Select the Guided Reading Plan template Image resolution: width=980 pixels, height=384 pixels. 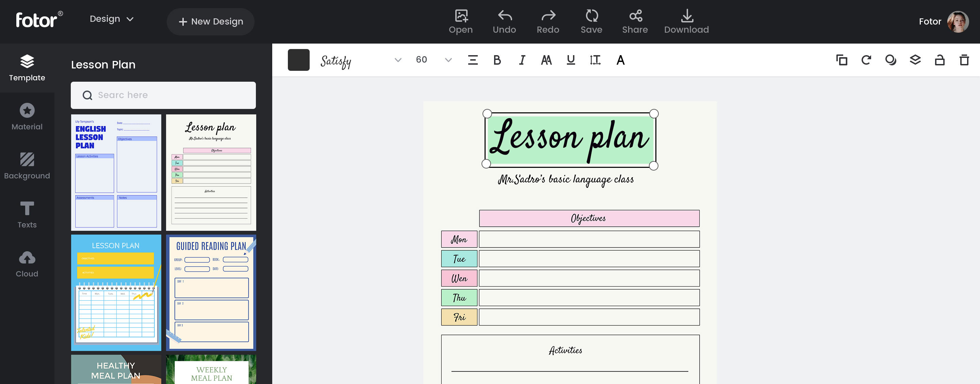click(211, 292)
